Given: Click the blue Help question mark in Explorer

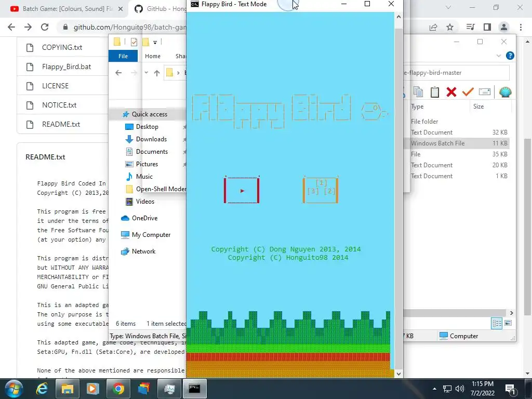Looking at the screenshot, I should point(510,56).
